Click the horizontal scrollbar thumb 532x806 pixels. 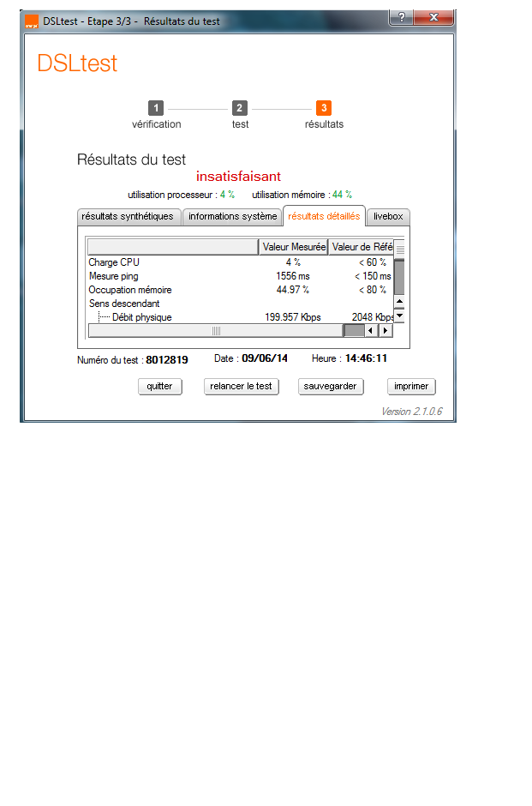(x=216, y=330)
